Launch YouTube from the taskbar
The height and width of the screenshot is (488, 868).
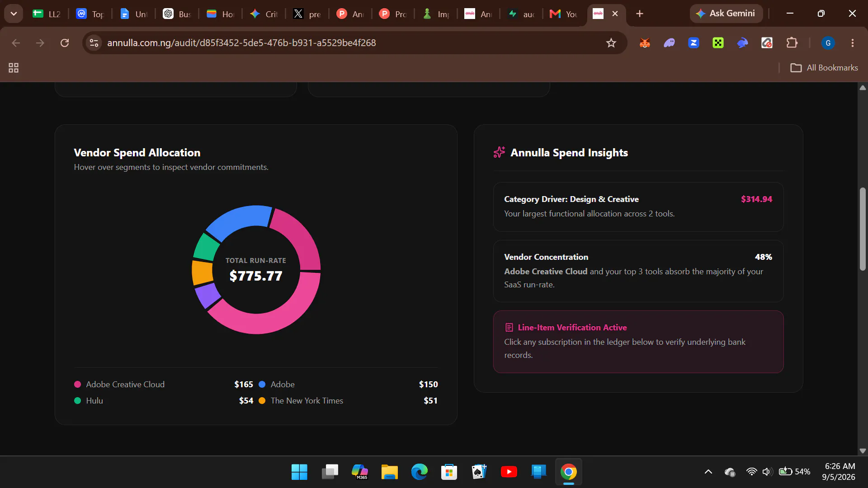(x=509, y=472)
